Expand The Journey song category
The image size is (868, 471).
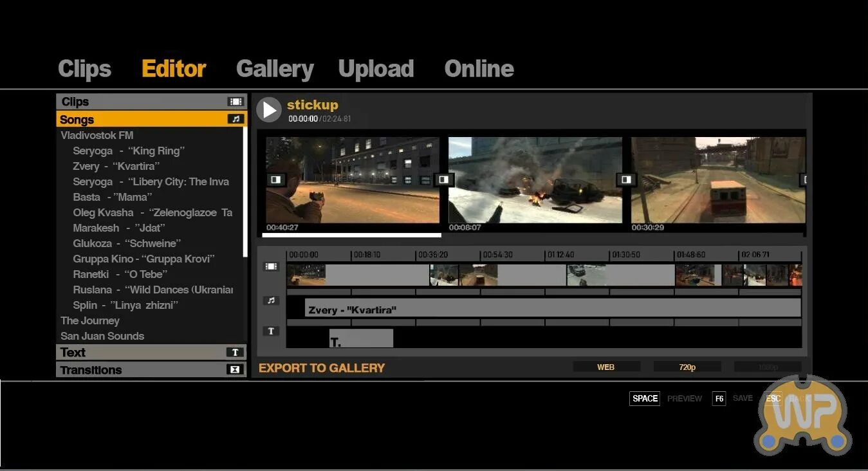tap(90, 320)
